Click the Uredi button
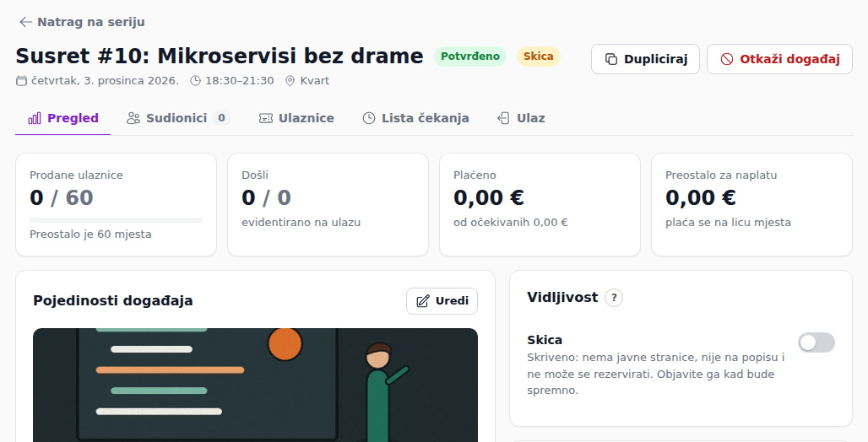 (x=442, y=301)
